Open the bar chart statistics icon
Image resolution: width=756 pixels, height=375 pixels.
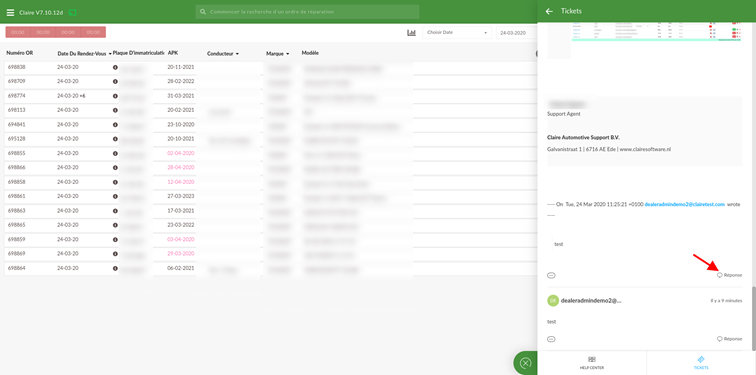coord(411,33)
